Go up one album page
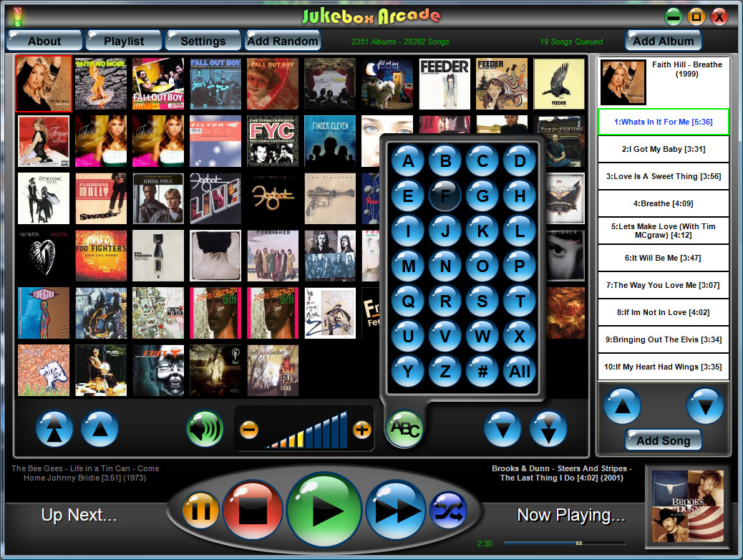This screenshot has width=743, height=560. (99, 429)
